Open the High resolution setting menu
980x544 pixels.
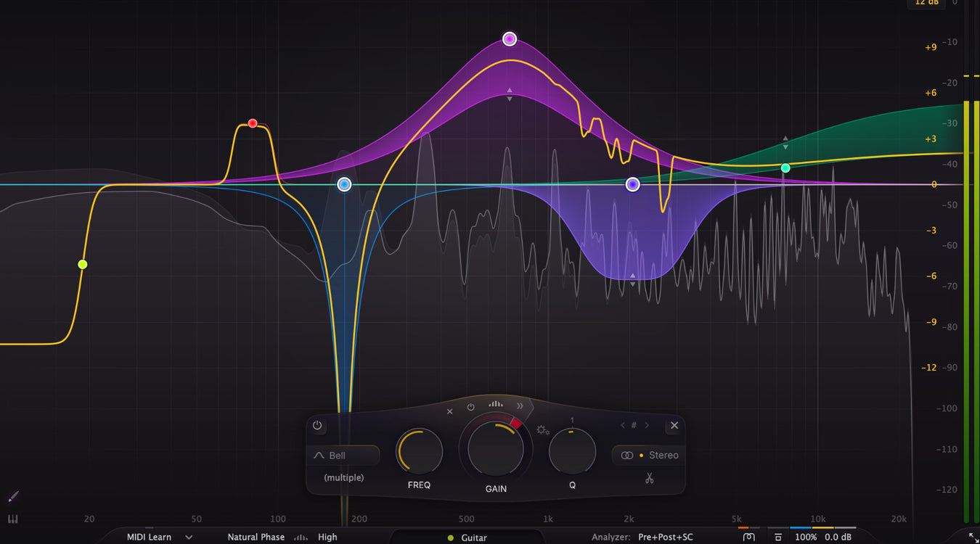click(327, 537)
